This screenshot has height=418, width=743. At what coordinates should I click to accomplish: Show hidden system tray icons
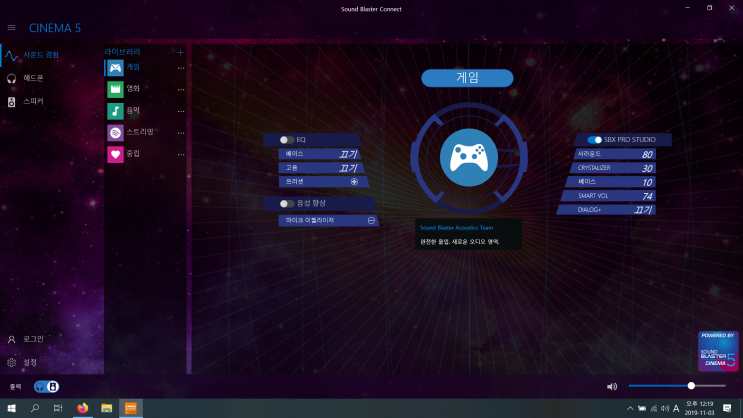630,409
